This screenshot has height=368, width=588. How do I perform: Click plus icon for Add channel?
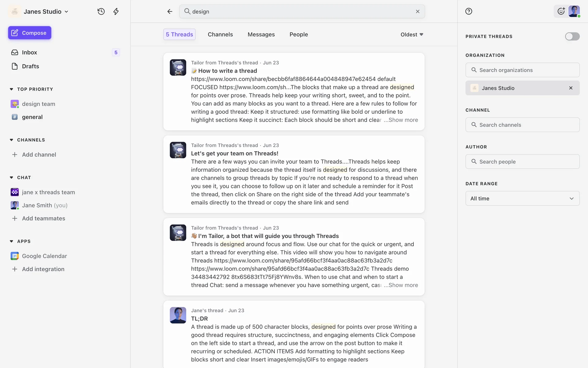pos(14,155)
